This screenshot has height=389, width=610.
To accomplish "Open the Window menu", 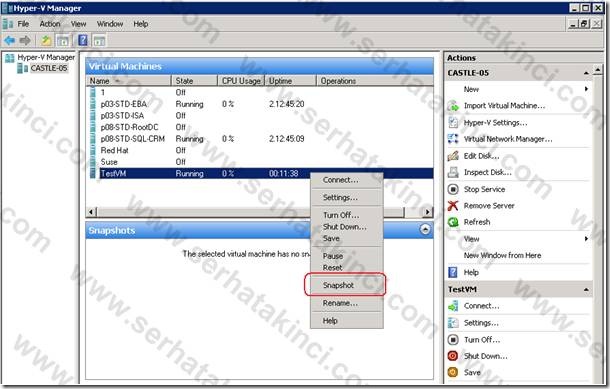I will point(110,24).
